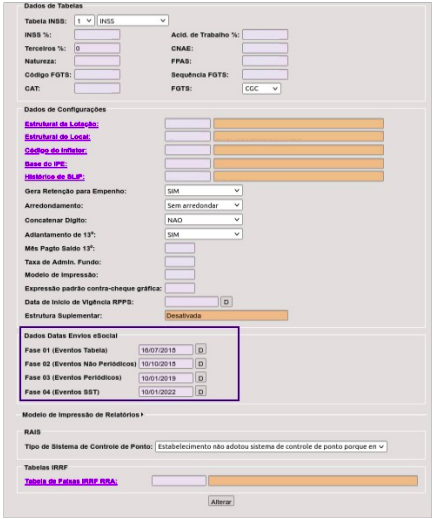Click the Natureza input field
The width and height of the screenshot is (432, 519).
(97, 61)
